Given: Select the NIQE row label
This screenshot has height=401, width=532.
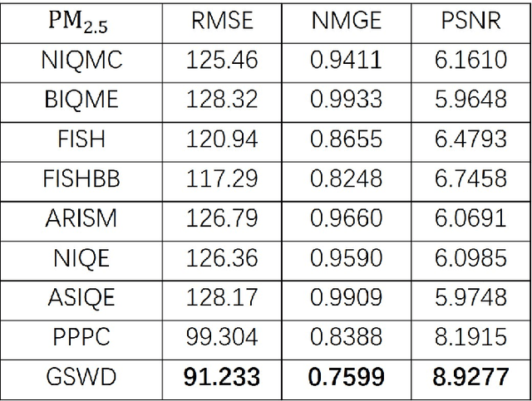Looking at the screenshot, I should tap(81, 258).
